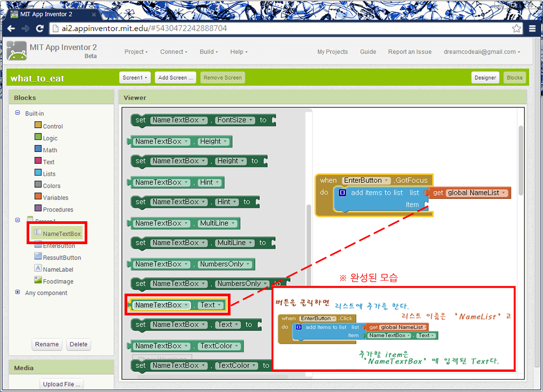
Task: Open the Guide link
Action: (x=368, y=52)
